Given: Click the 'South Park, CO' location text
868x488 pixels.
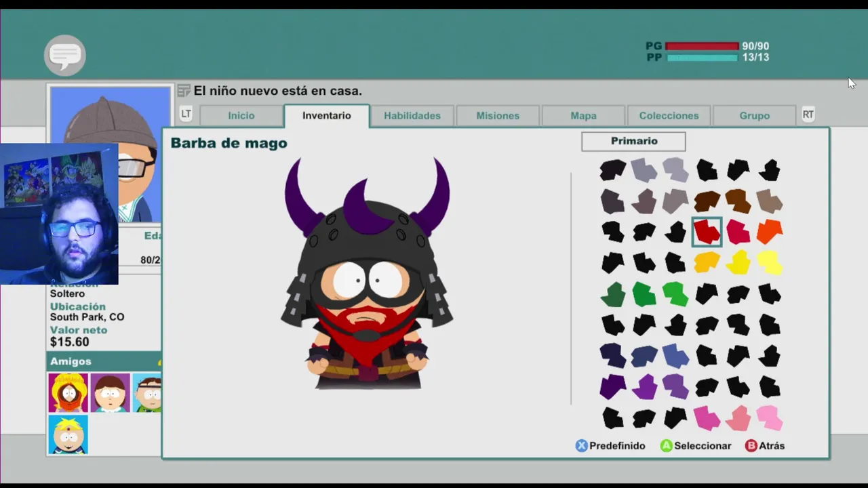Looking at the screenshot, I should click(87, 317).
